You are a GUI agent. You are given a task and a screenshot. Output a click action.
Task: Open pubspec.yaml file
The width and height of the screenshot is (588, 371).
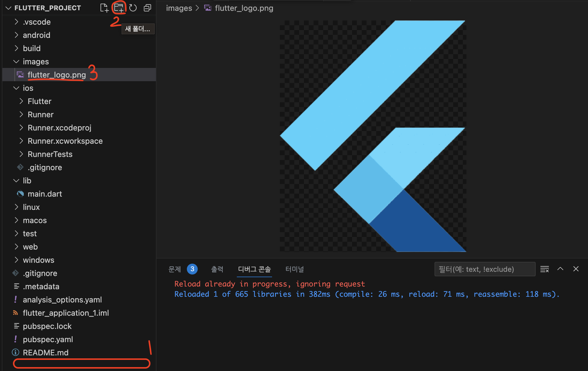[48, 339]
